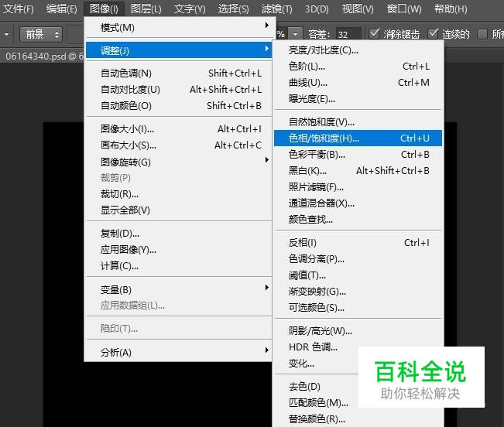Open the opacity percent dropdown arrow
The width and height of the screenshot is (504, 427).
pyautogui.click(x=295, y=34)
